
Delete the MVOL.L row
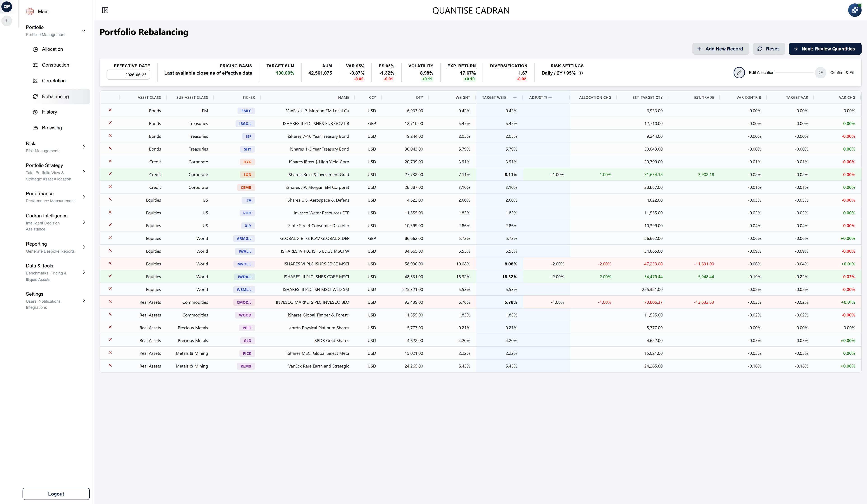coord(110,263)
